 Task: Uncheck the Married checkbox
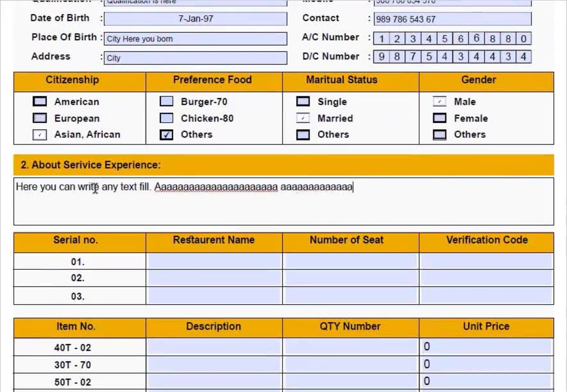click(303, 118)
